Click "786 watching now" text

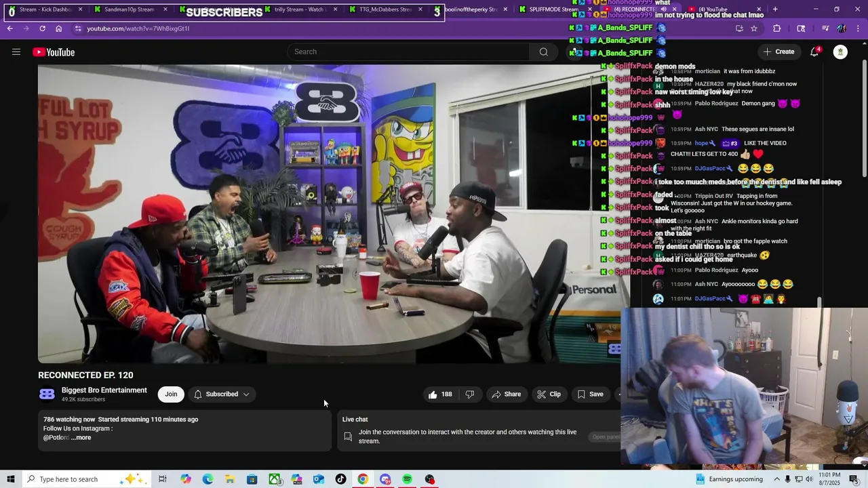(x=69, y=420)
